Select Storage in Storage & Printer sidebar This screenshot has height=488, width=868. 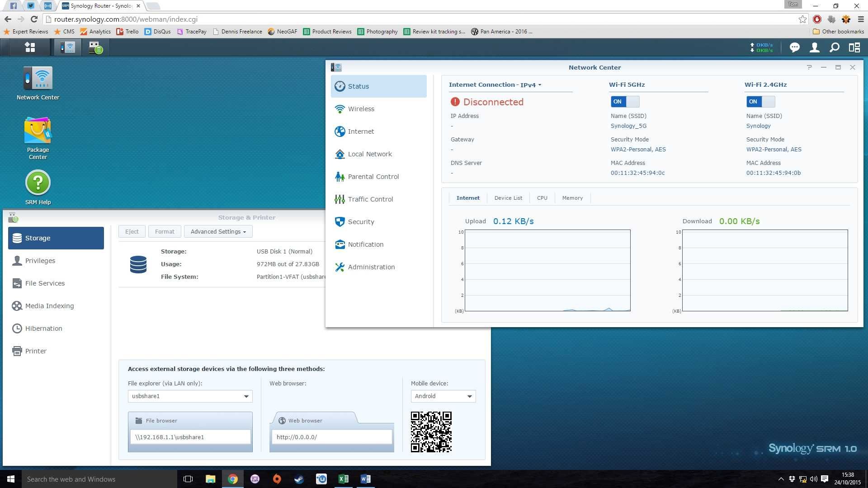(56, 238)
